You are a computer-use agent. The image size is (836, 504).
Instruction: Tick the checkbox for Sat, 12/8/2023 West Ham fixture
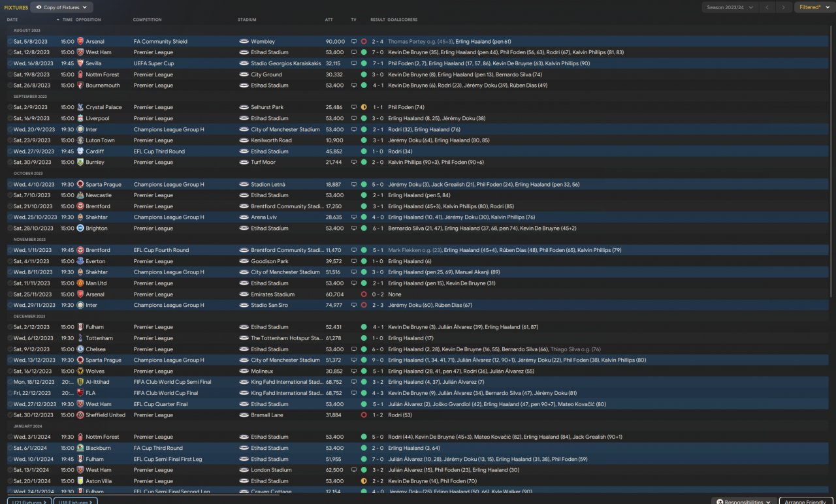(10, 52)
